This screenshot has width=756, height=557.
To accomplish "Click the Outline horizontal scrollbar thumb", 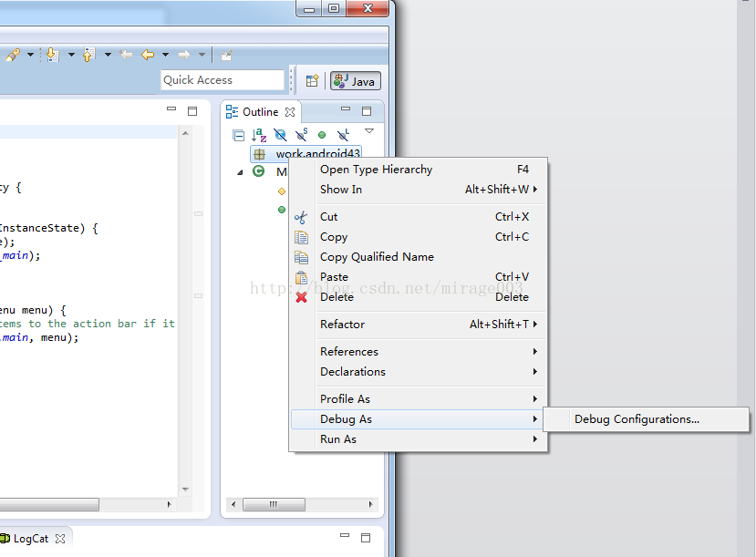I will 274,504.
